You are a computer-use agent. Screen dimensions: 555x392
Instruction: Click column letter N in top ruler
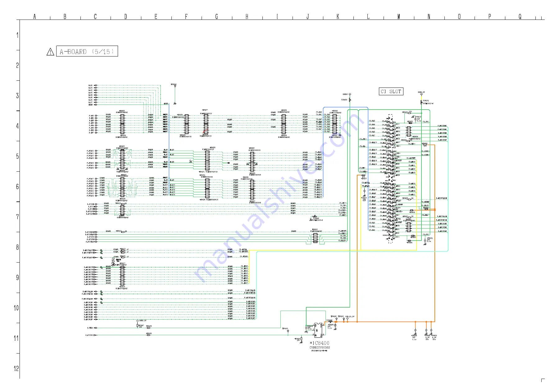click(429, 17)
